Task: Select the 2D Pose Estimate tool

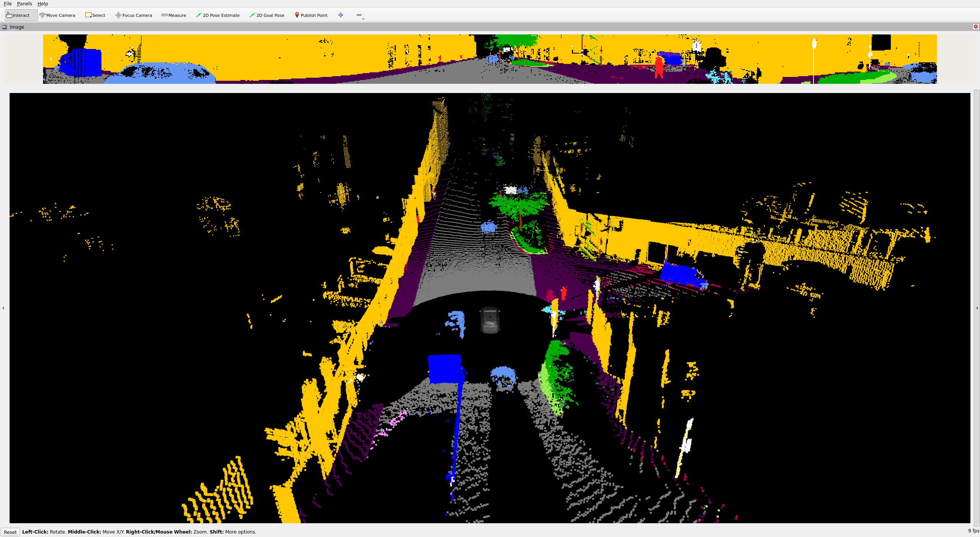Action: click(217, 15)
